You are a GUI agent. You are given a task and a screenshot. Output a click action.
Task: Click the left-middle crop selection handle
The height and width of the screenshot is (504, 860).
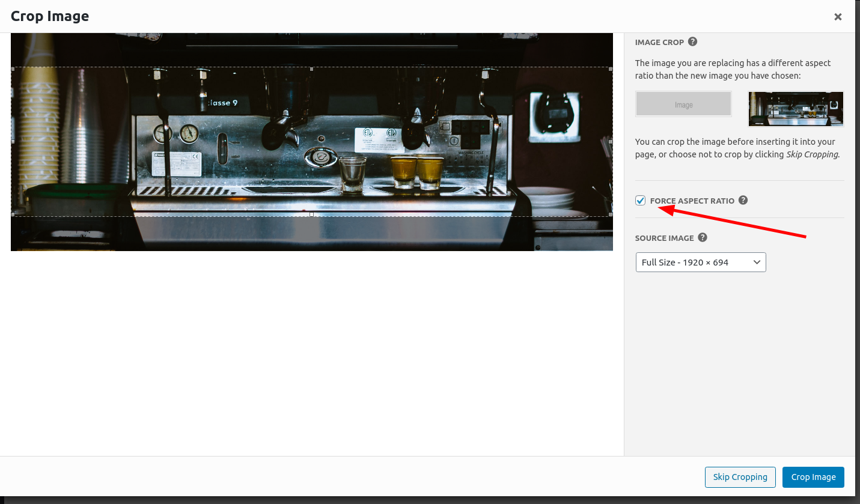13,141
